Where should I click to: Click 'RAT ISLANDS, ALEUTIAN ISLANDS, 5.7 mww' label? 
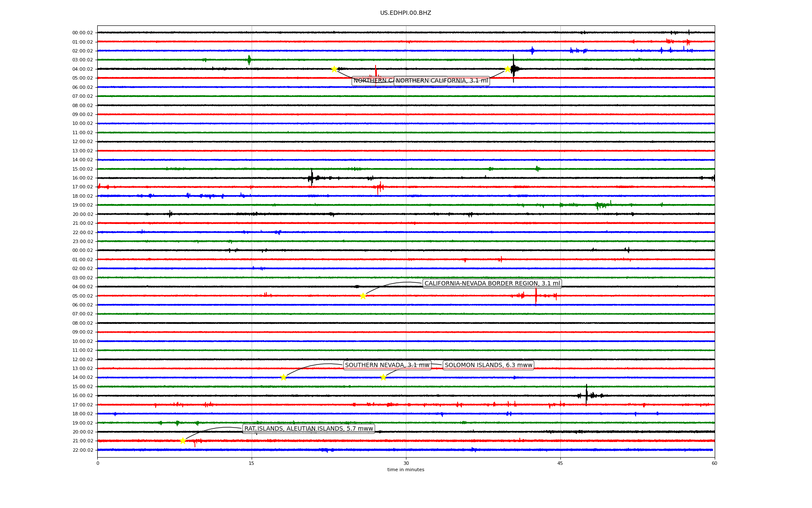(309, 428)
